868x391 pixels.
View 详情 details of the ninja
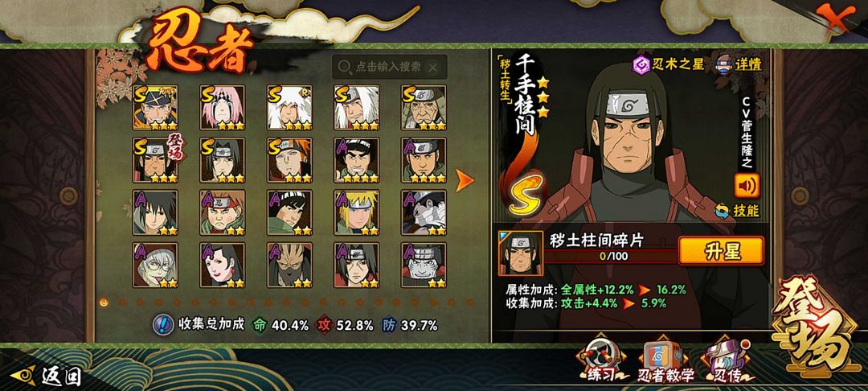pos(739,64)
